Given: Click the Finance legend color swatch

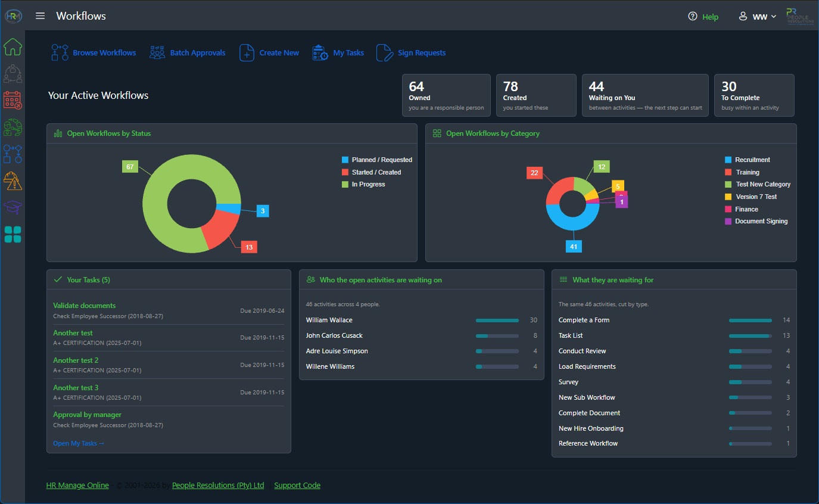Looking at the screenshot, I should pyautogui.click(x=728, y=209).
